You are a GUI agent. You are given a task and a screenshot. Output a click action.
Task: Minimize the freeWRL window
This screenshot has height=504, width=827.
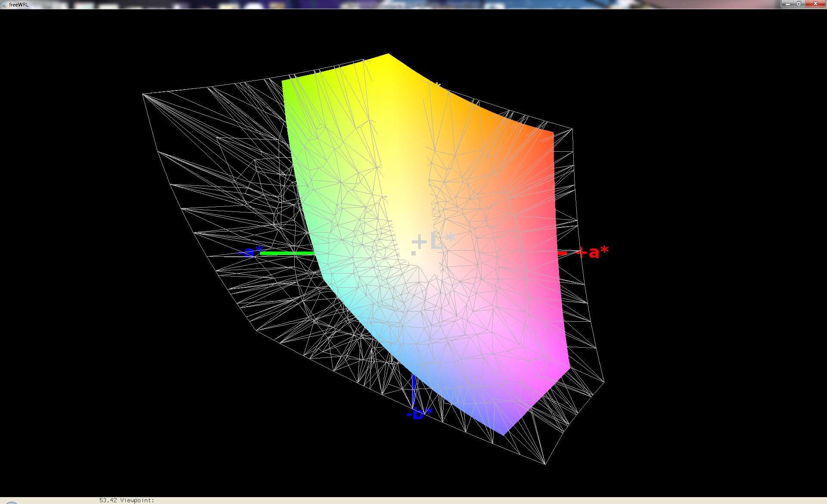pyautogui.click(x=788, y=4)
